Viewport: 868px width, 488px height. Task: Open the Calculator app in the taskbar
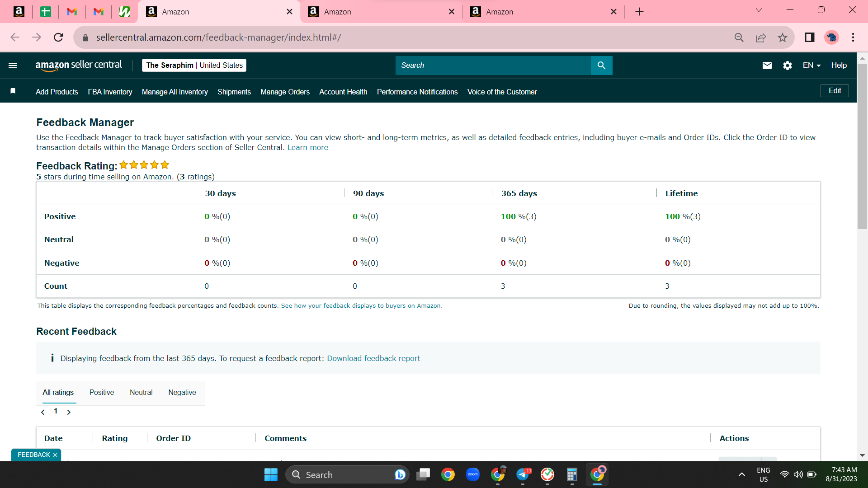click(x=572, y=475)
